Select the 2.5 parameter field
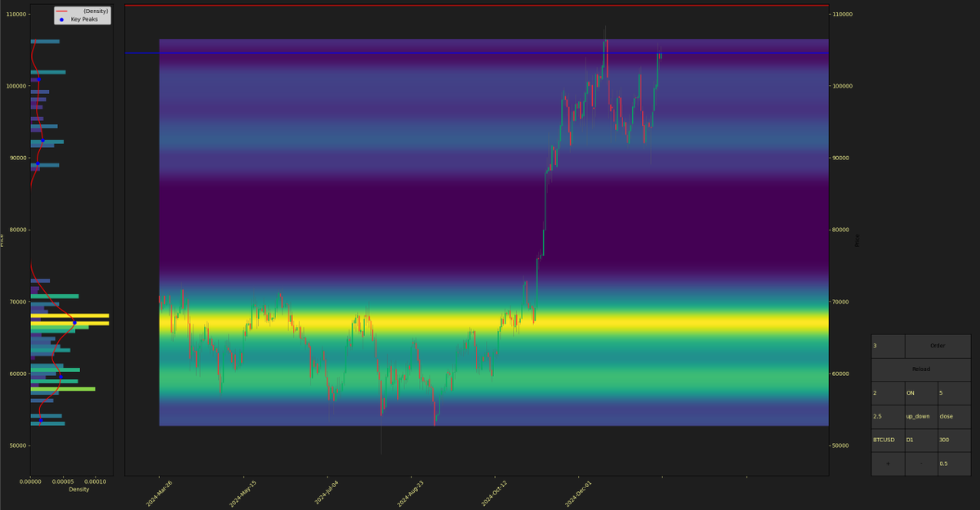The height and width of the screenshot is (510, 980). [888, 417]
